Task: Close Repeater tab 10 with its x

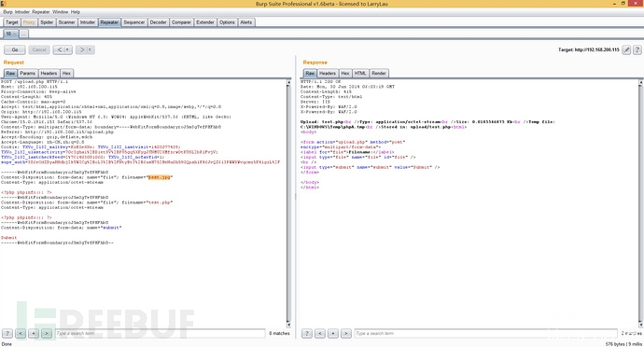Action: click(14, 35)
